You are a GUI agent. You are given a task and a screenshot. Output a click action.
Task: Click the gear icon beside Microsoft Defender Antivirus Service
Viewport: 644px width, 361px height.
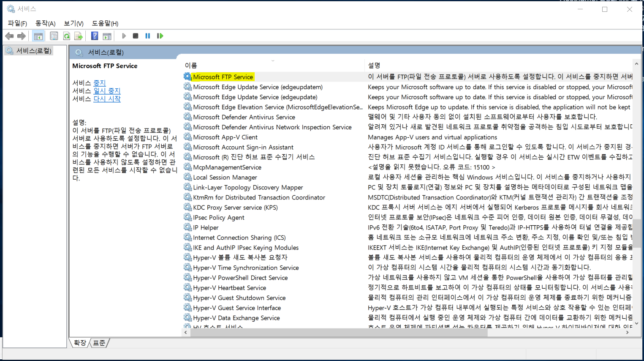pos(187,117)
